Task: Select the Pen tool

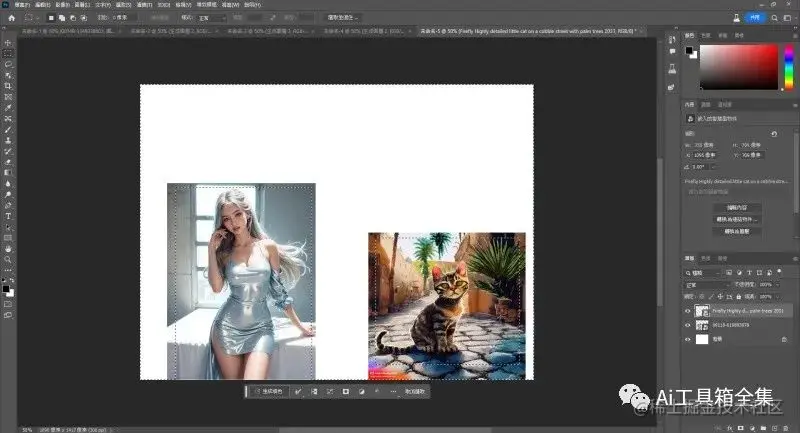Action: point(8,206)
